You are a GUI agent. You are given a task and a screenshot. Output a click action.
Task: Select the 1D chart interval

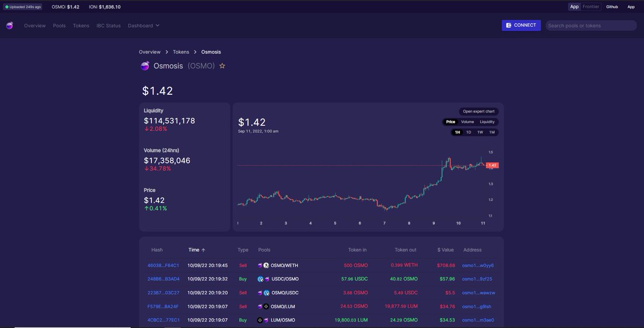[469, 132]
